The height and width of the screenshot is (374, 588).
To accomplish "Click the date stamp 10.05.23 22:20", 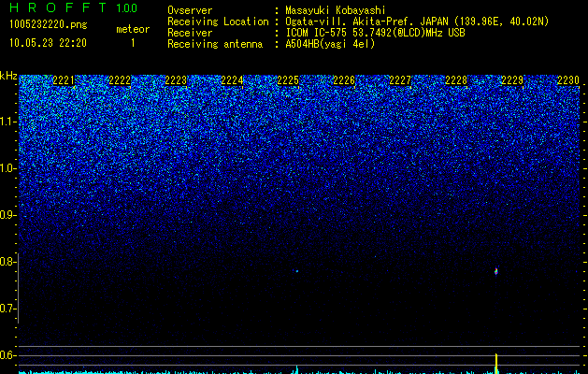I will (48, 43).
